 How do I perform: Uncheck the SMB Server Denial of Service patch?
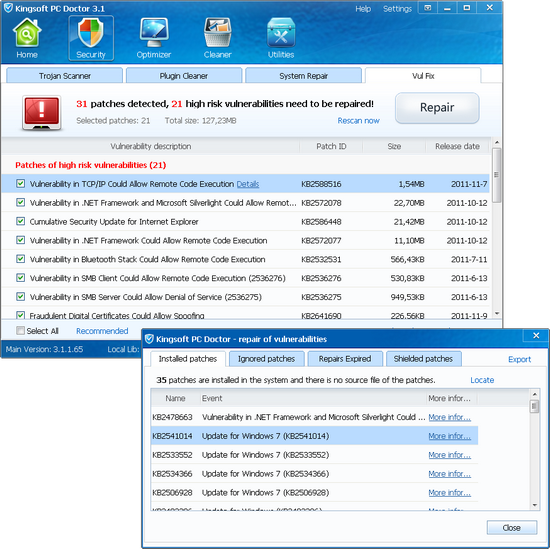(x=20, y=297)
